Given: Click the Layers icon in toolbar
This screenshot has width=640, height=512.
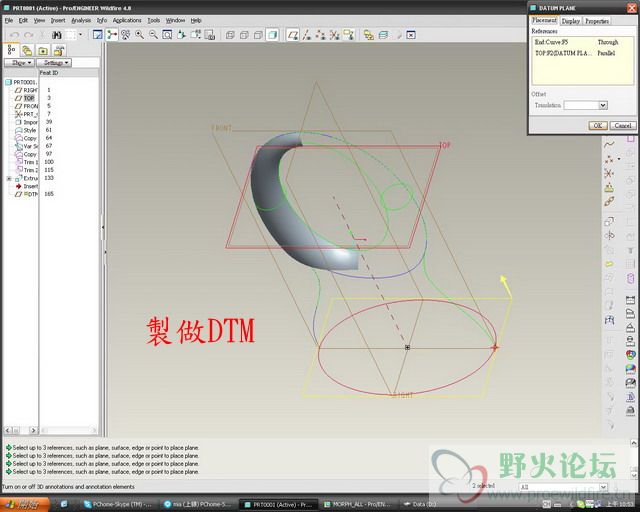Looking at the screenshot, I should pyautogui.click(x=383, y=35).
